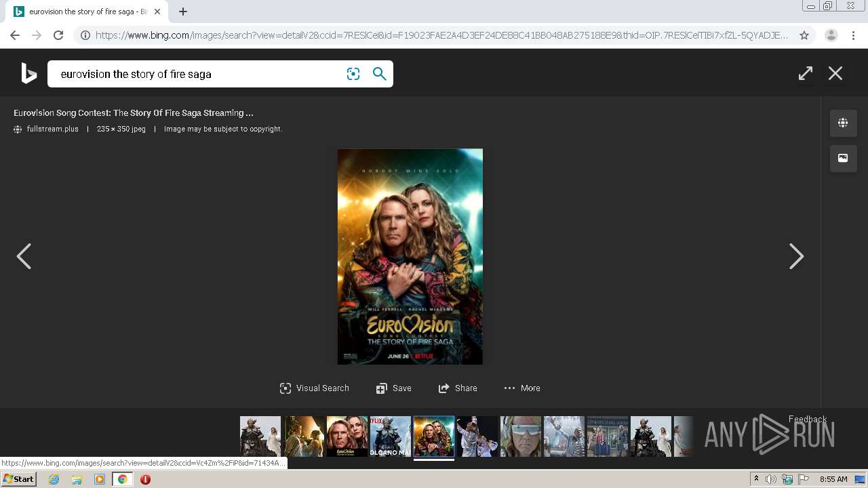Open the More options menu

click(x=522, y=388)
